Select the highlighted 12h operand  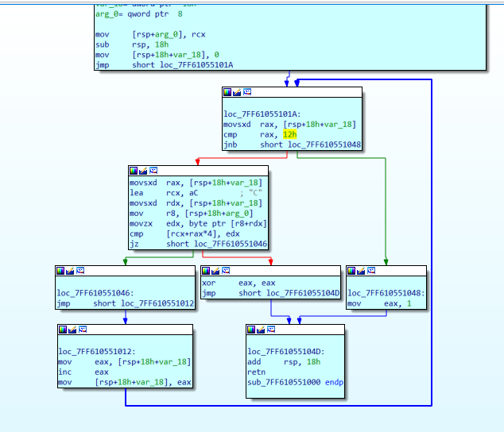tap(289, 134)
